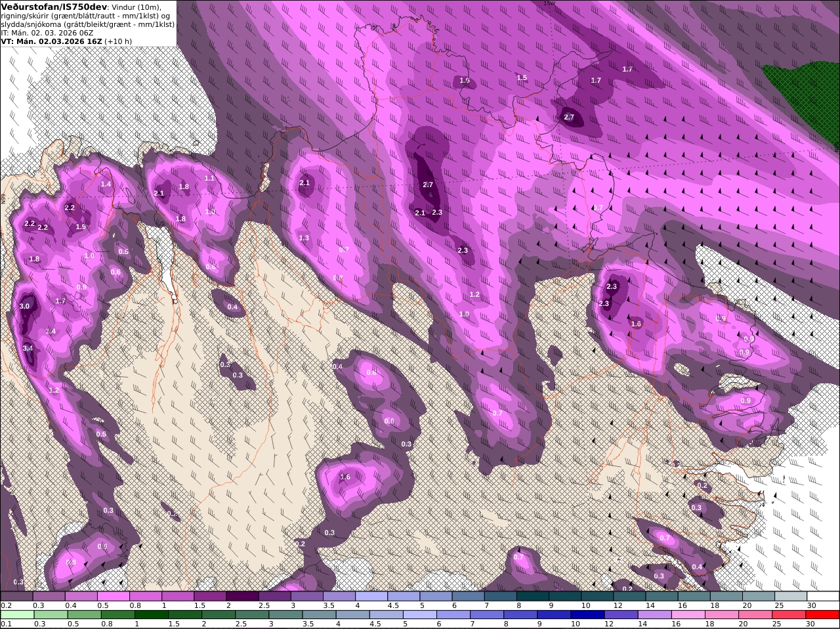Viewport: 840px width, 629px height.
Task: Select the white swatch labeled 30 in top legend
Action: pos(824,596)
